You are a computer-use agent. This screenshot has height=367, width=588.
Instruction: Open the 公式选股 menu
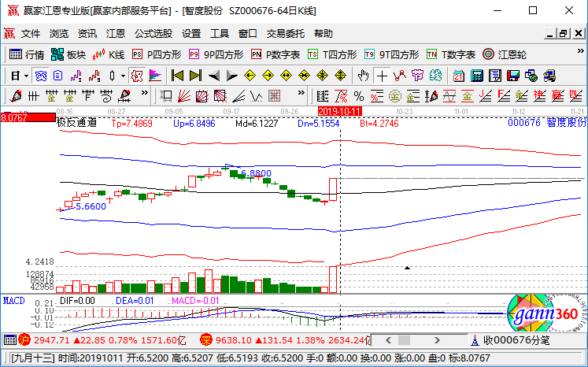click(153, 34)
